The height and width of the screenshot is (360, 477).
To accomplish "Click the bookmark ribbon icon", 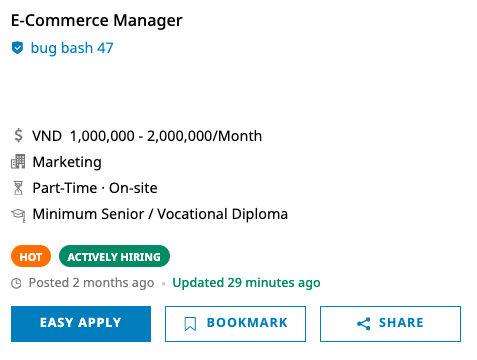I will click(x=190, y=324).
